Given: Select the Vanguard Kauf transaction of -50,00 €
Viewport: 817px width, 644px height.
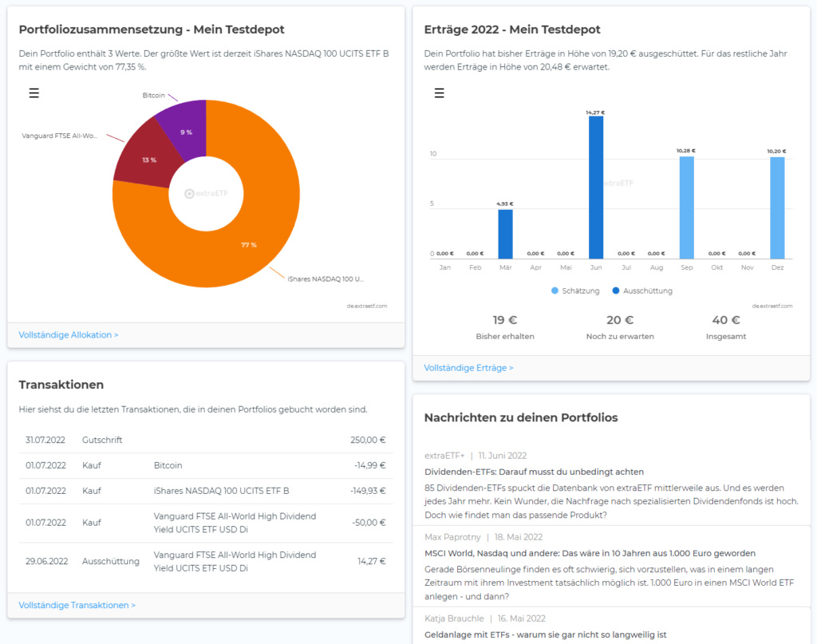Looking at the screenshot, I should (206, 523).
